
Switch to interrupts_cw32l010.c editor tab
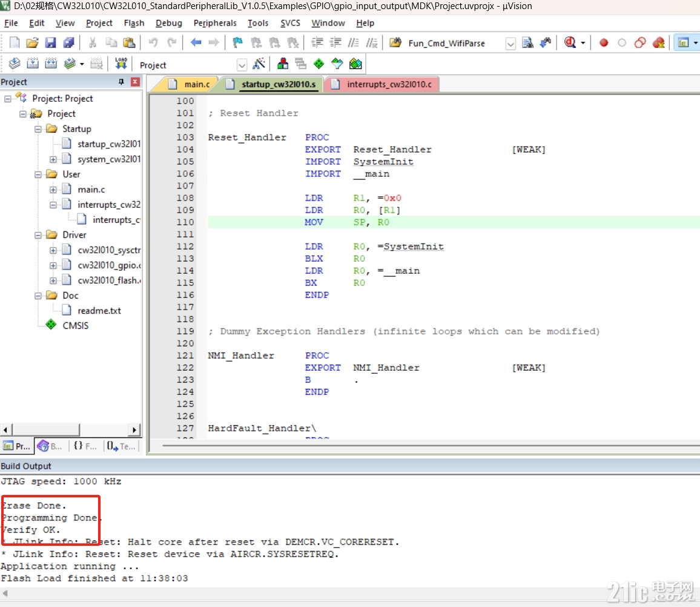click(x=381, y=84)
